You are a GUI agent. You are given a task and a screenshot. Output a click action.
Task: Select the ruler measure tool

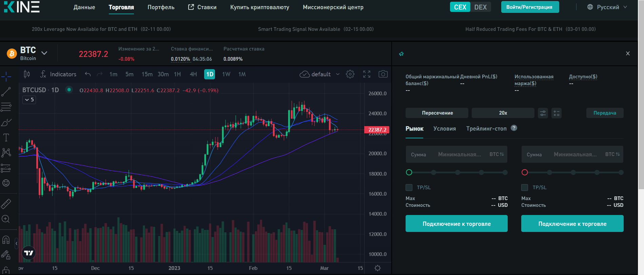pos(6,204)
